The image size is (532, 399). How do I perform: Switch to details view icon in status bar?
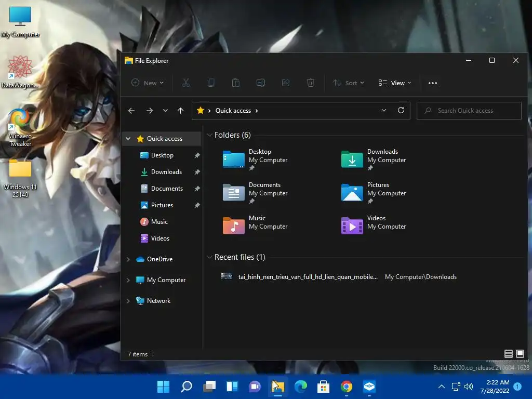click(508, 354)
